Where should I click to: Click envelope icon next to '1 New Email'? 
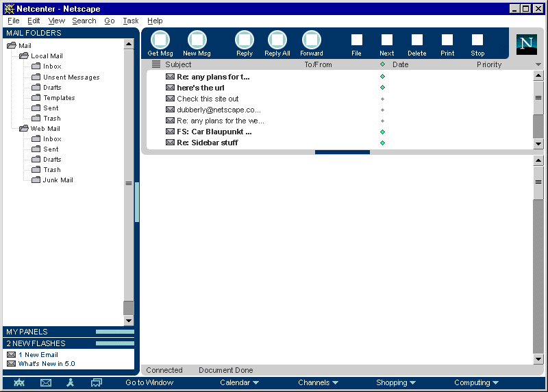pos(11,354)
